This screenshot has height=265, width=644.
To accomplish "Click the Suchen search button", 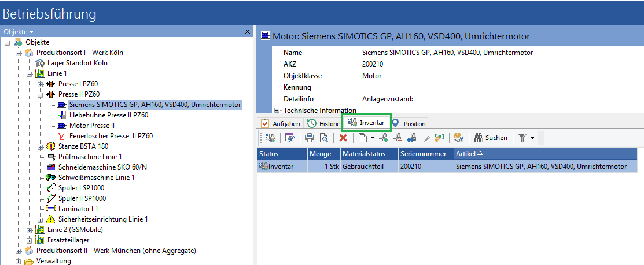I will click(491, 138).
